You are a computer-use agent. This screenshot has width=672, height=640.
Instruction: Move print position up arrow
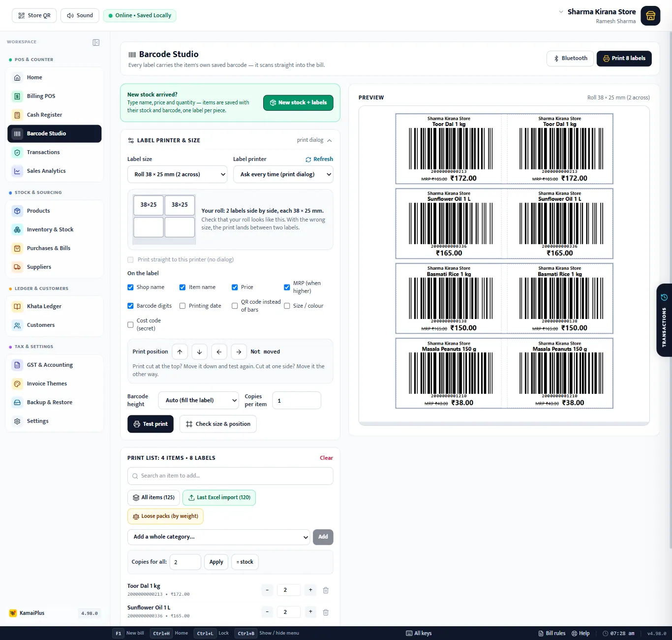pos(180,352)
